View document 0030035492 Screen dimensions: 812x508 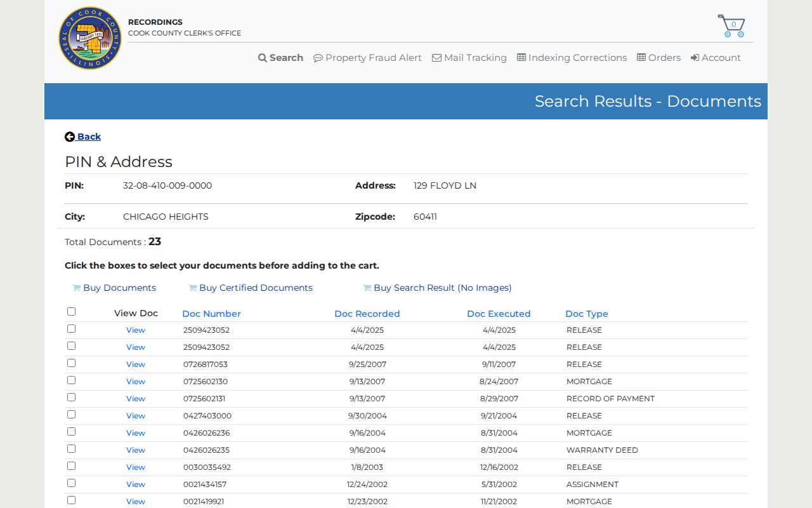pos(136,467)
